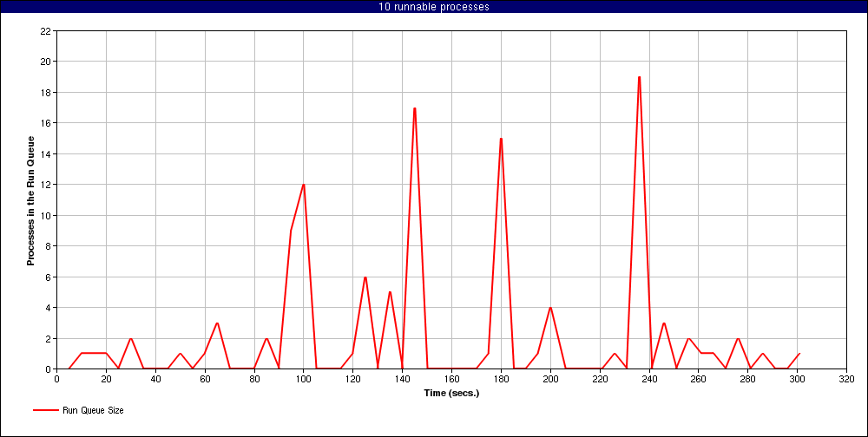Click the x-axis label '20'

[106, 379]
